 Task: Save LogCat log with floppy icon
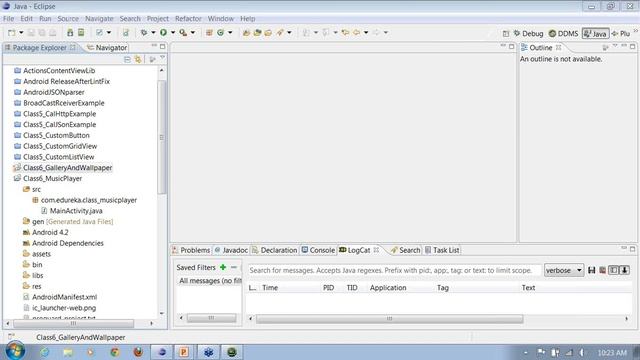[x=591, y=270]
